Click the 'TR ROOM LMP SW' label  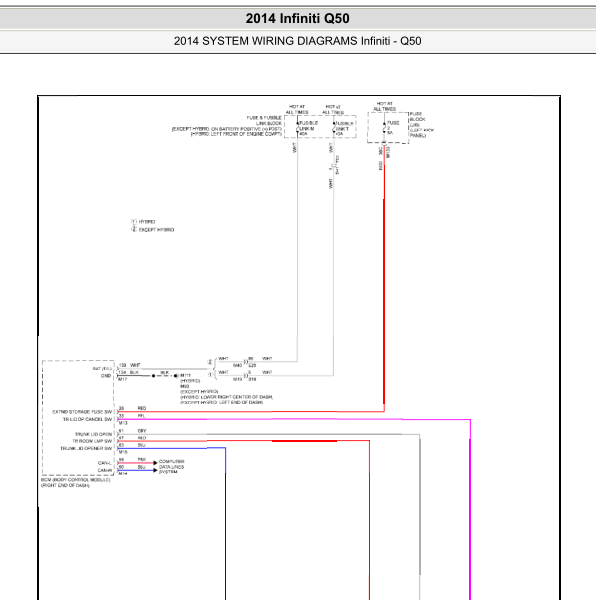(x=92, y=441)
